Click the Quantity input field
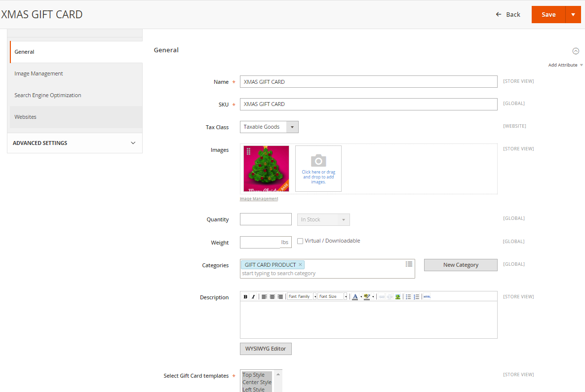The width and height of the screenshot is (585, 392). coord(266,219)
